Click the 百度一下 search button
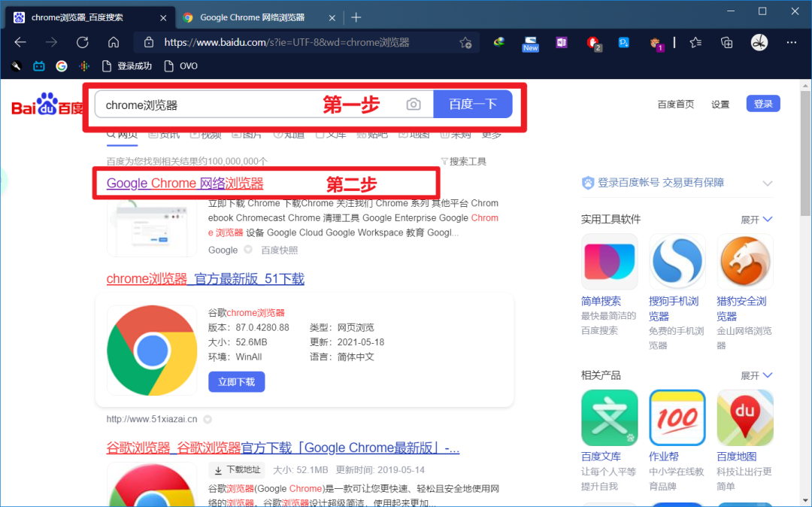 coord(473,104)
